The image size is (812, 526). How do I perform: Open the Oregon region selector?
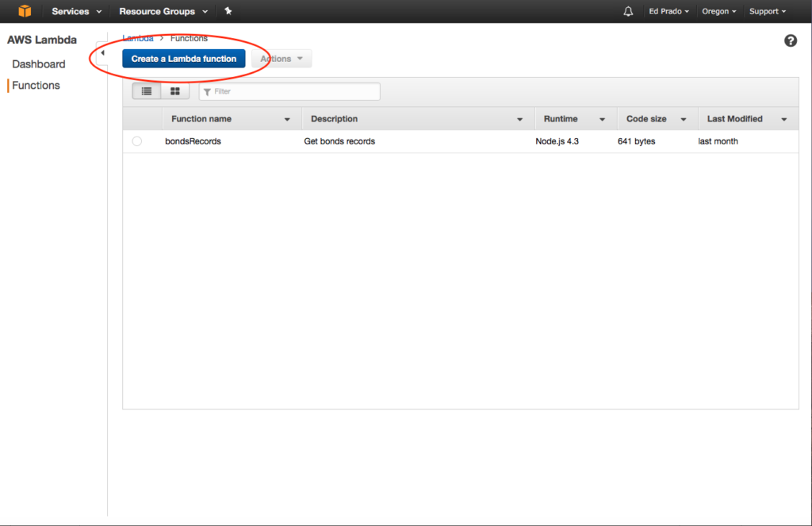tap(719, 11)
